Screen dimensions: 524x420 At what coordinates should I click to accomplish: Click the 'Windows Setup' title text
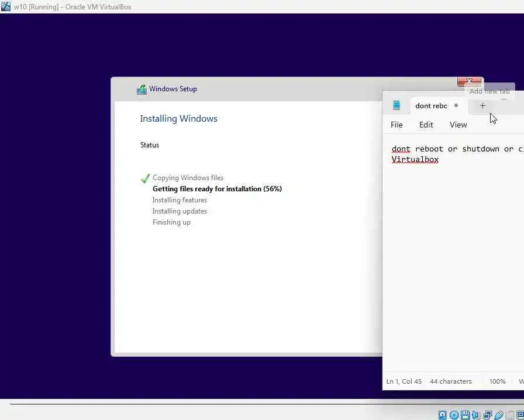173,89
